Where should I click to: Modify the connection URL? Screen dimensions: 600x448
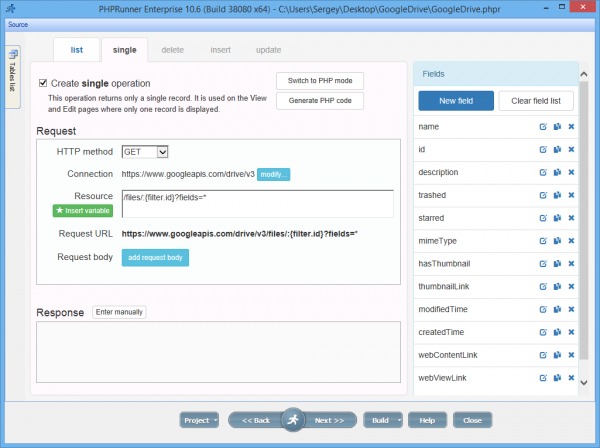pyautogui.click(x=273, y=174)
